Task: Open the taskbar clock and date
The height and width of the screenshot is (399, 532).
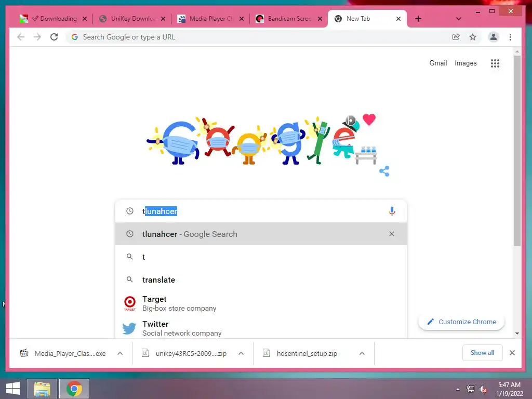Action: click(509, 389)
